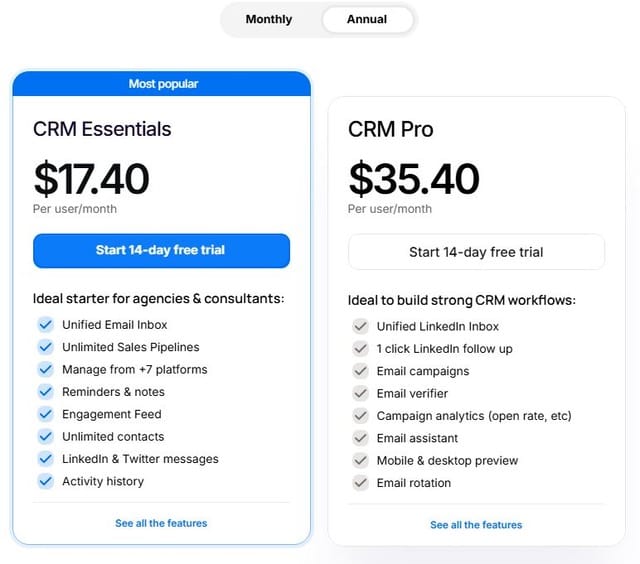See all the features of CRM Essentials
The width and height of the screenshot is (640, 564).
pyautogui.click(x=161, y=523)
